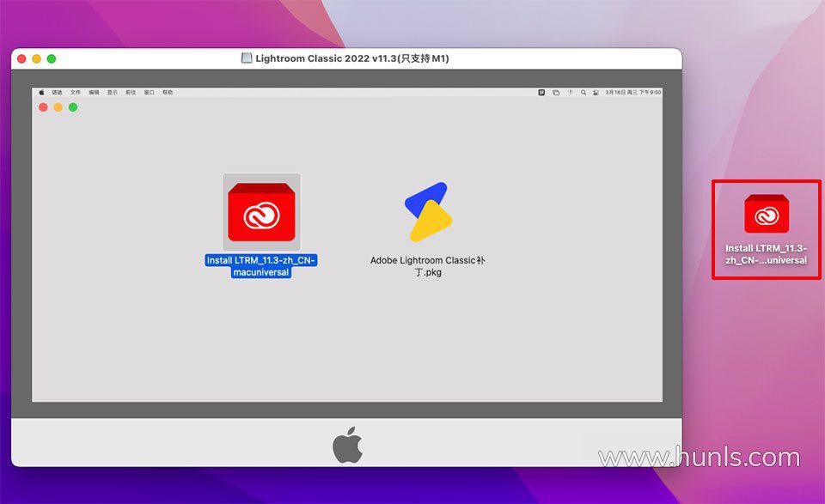Open the 帮助 menu
825x504 pixels.
click(x=168, y=93)
